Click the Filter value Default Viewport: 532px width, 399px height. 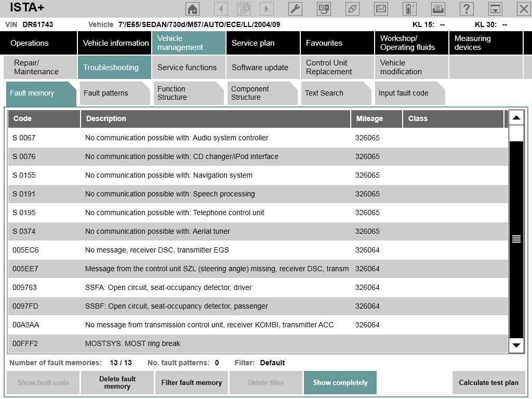[272, 363]
